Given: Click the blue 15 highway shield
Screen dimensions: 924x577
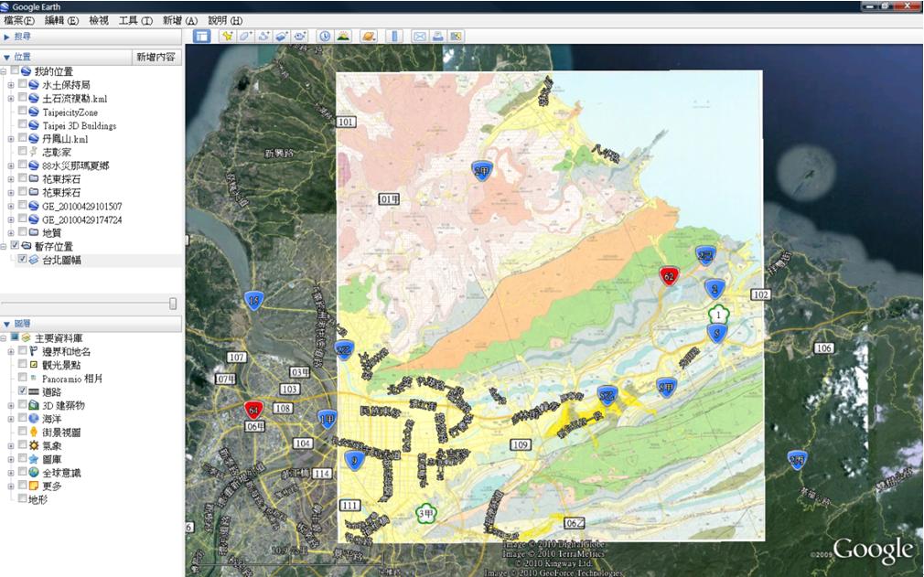Looking at the screenshot, I should (253, 300).
